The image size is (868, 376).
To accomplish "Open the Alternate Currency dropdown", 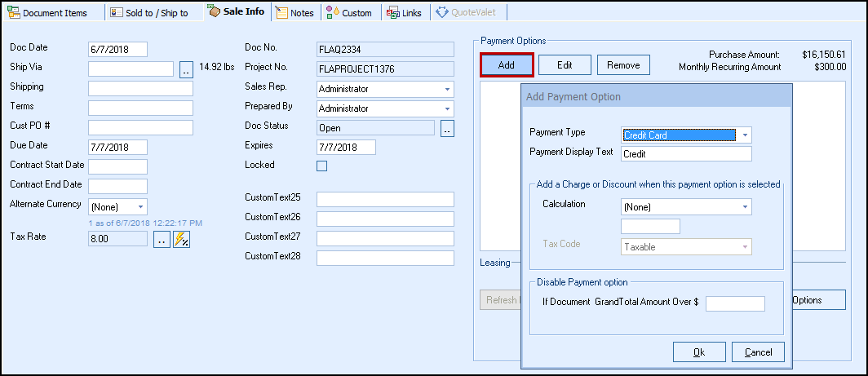I will pos(140,207).
